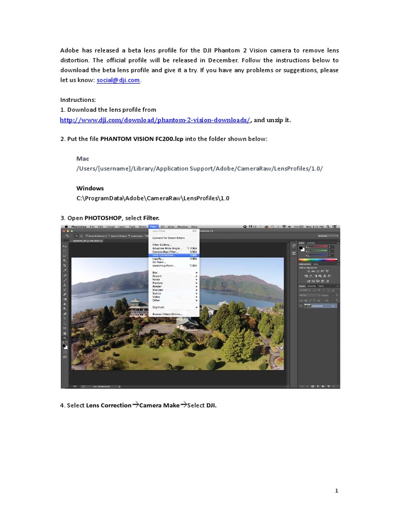The image size is (399, 532).
Task: Open the social@dji.com email link
Action: pos(118,80)
